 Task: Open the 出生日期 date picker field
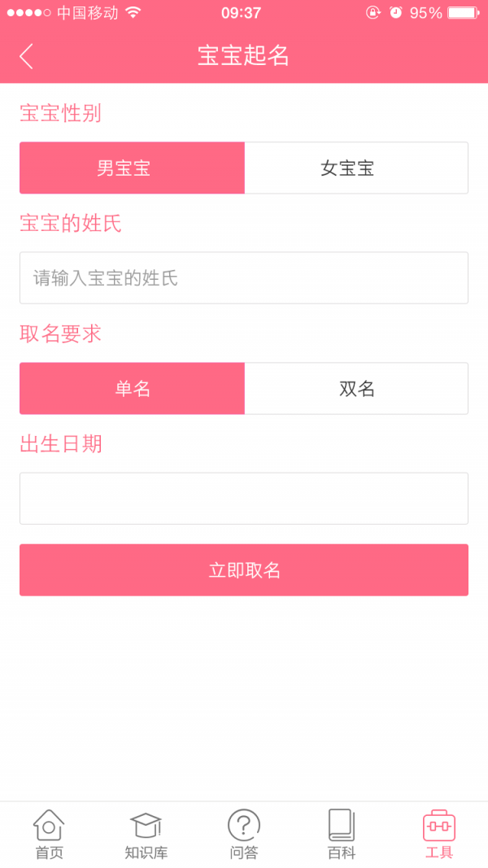coord(244,498)
